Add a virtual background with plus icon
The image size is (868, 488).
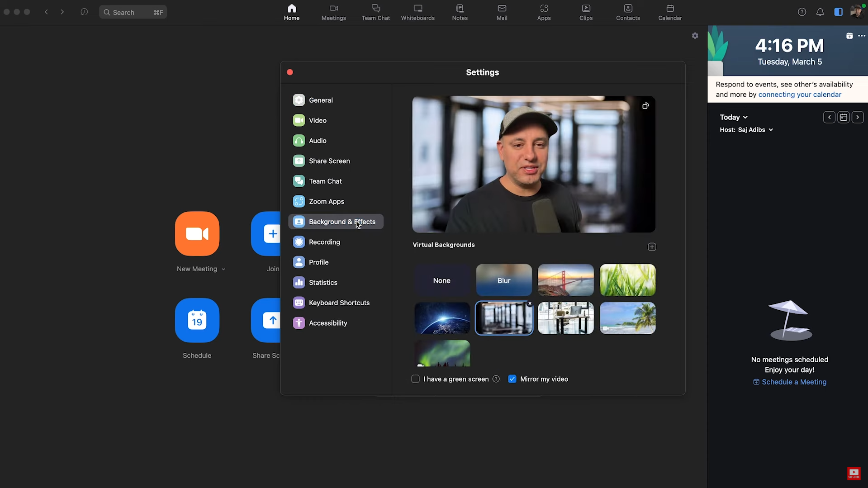pyautogui.click(x=652, y=247)
